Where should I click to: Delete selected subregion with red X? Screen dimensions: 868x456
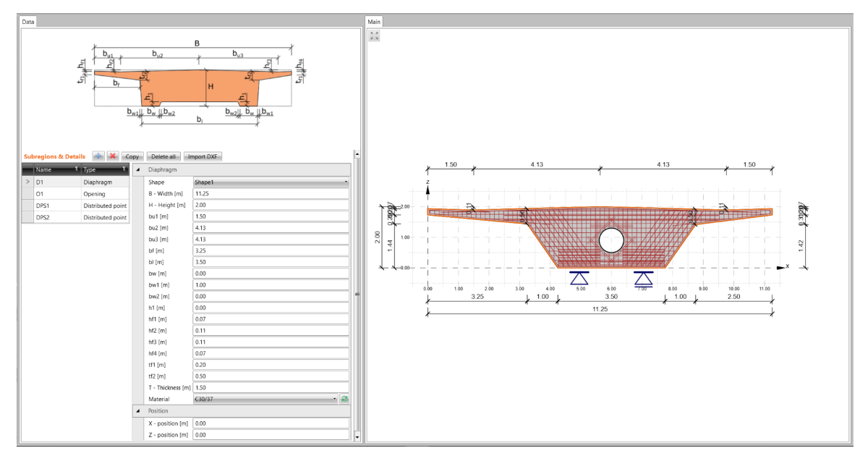coord(113,156)
